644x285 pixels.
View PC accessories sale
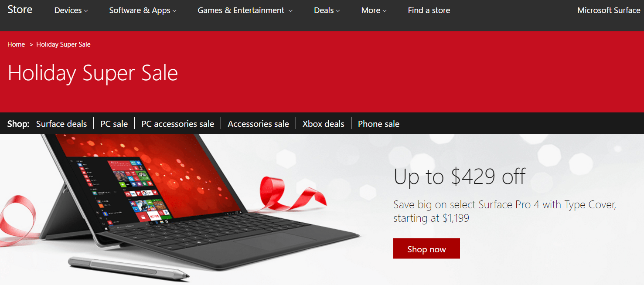coord(178,124)
